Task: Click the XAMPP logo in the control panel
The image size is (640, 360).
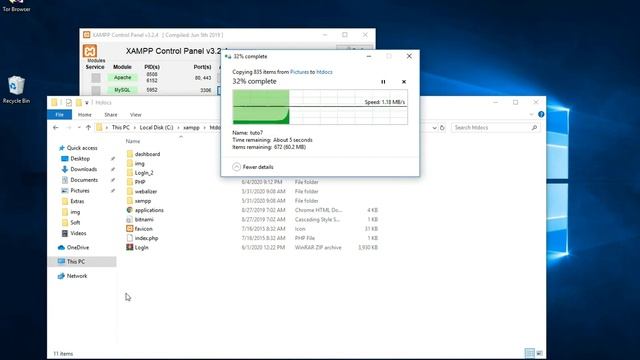Action: click(x=90, y=51)
